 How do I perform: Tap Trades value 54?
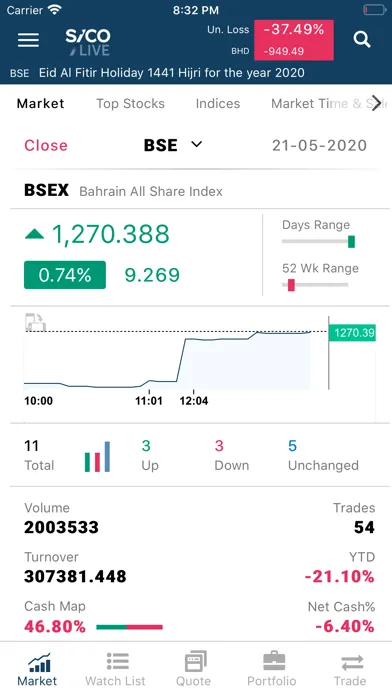point(364,527)
